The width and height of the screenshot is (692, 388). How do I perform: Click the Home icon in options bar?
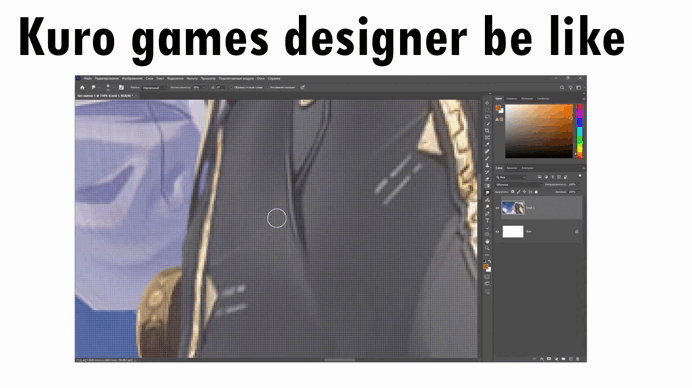[x=82, y=87]
